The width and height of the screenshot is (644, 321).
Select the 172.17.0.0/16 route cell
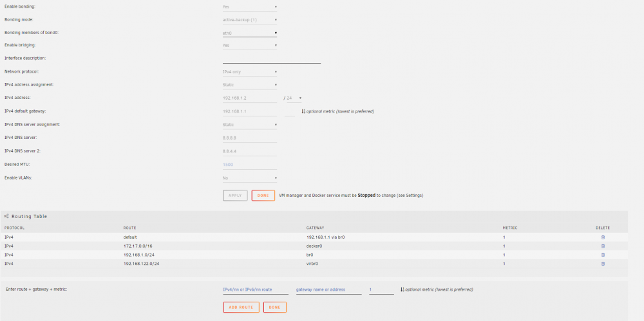[138, 246]
